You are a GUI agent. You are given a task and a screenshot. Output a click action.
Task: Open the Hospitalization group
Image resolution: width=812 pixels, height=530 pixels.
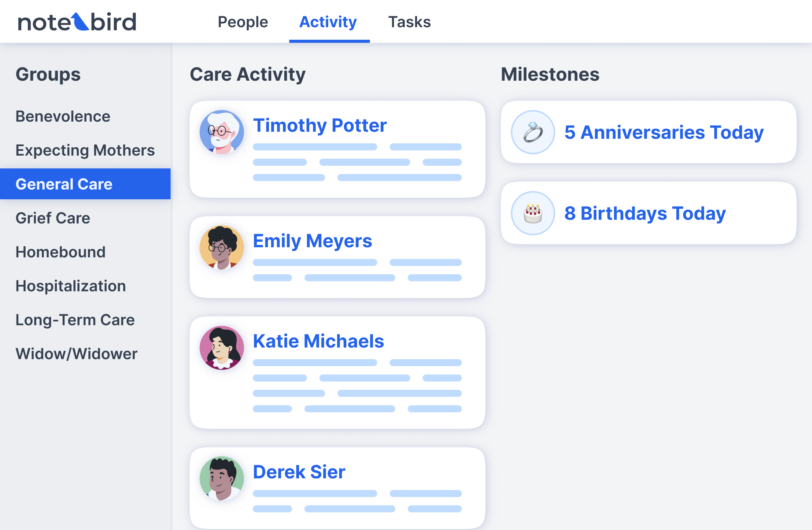pos(70,286)
